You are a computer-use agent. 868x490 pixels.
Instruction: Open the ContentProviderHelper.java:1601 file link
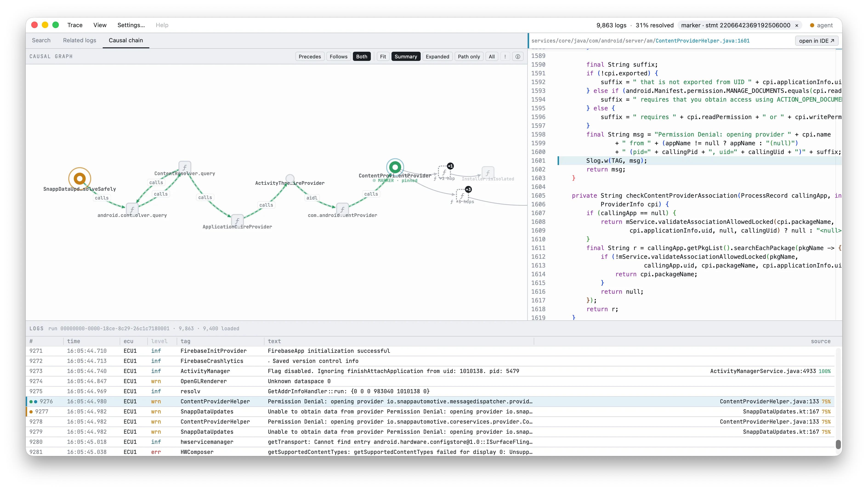pyautogui.click(x=703, y=41)
